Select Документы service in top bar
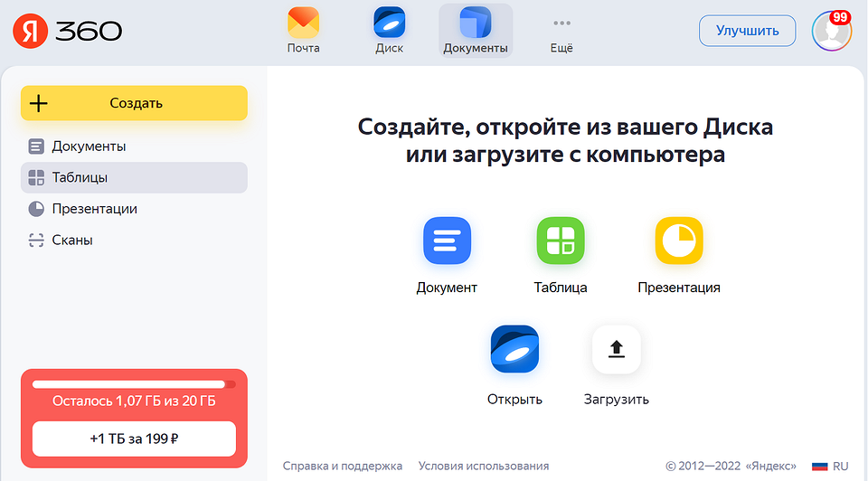 476,31
